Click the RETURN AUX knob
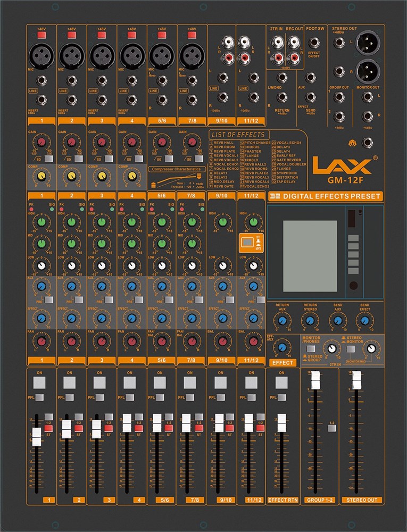This screenshot has height=532, width=407. [282, 320]
